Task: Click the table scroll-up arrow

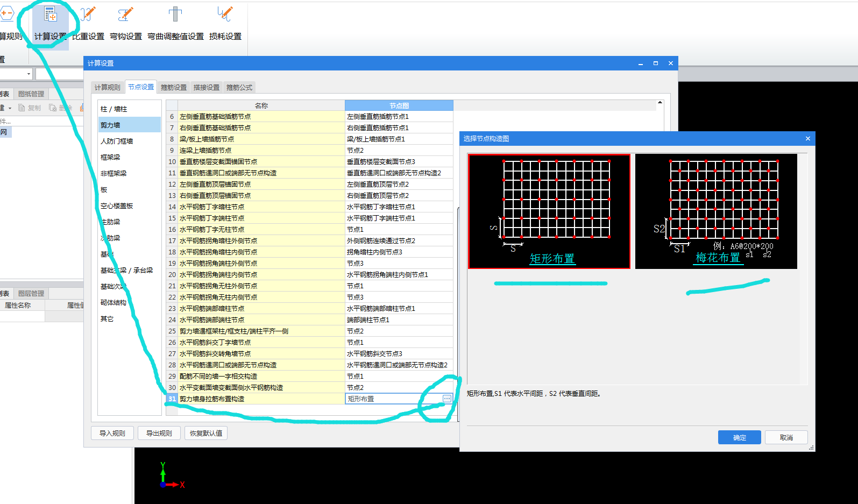Action: click(660, 102)
